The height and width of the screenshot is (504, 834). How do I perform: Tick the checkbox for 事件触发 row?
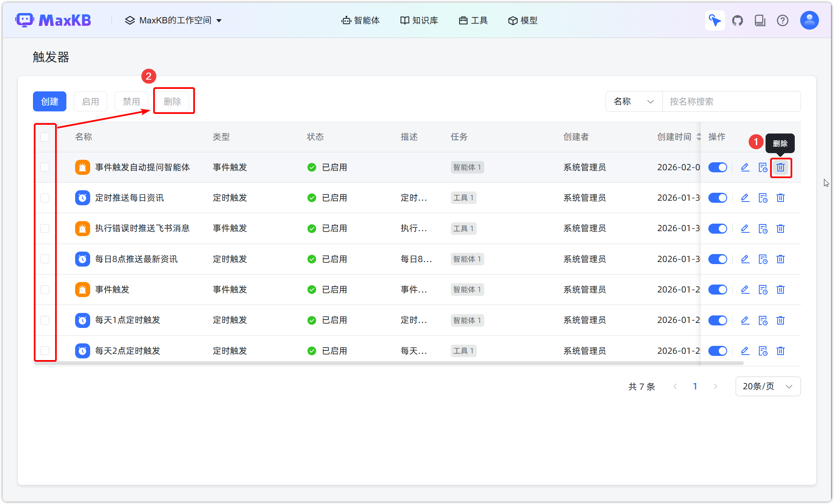tap(45, 290)
